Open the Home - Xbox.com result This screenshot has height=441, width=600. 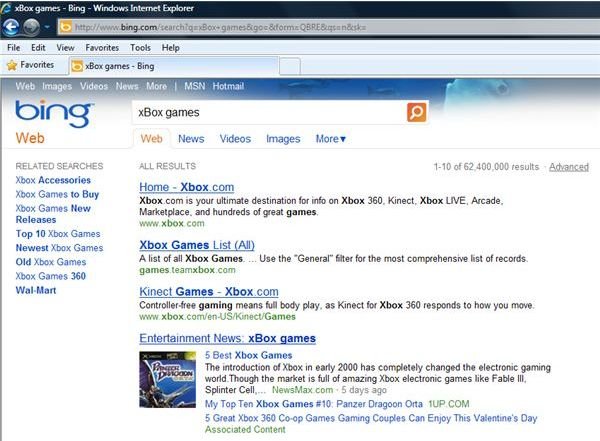click(x=187, y=187)
